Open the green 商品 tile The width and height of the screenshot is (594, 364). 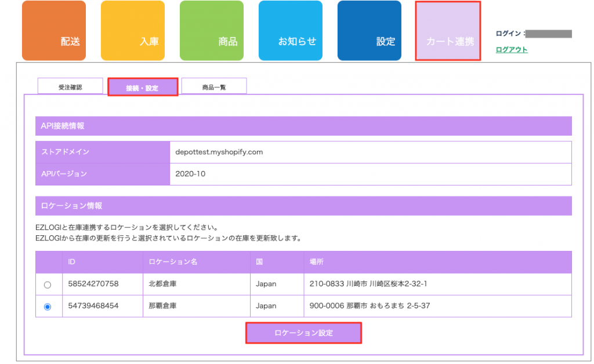(x=212, y=31)
